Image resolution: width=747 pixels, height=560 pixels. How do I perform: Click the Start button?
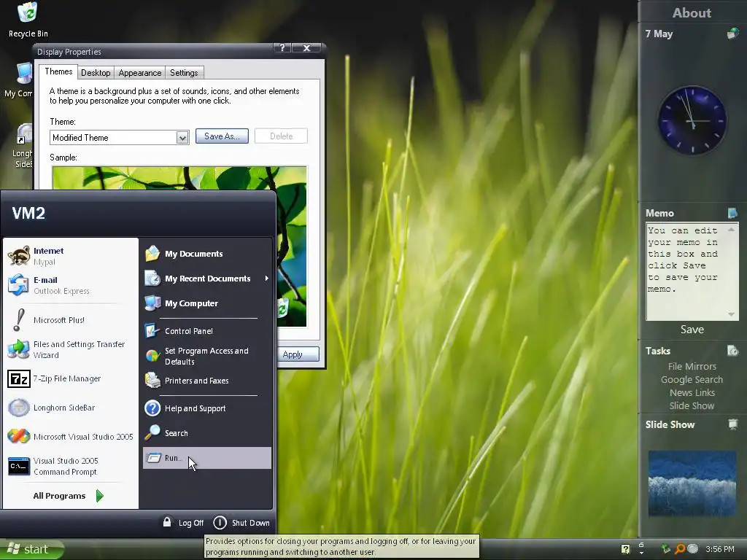click(31, 549)
